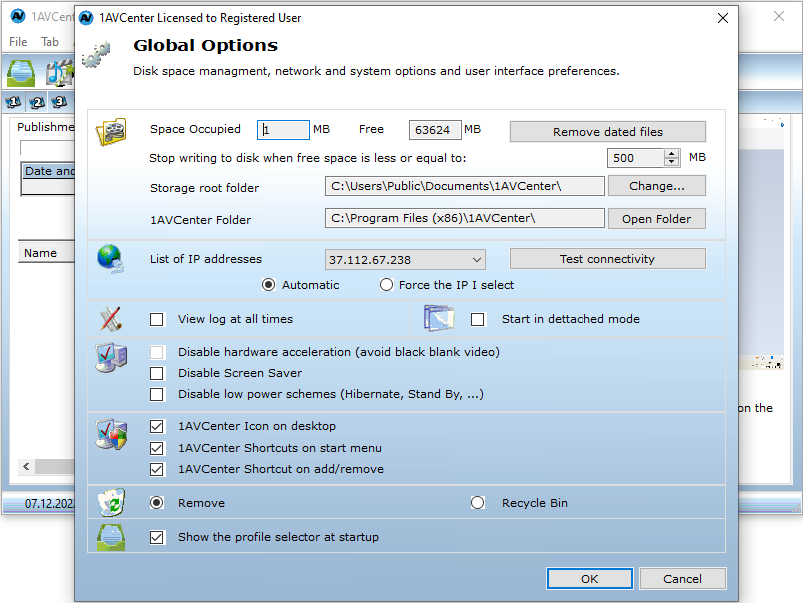Viewport: 803px width, 603px height.
Task: Click the Open Folder button
Action: point(657,219)
